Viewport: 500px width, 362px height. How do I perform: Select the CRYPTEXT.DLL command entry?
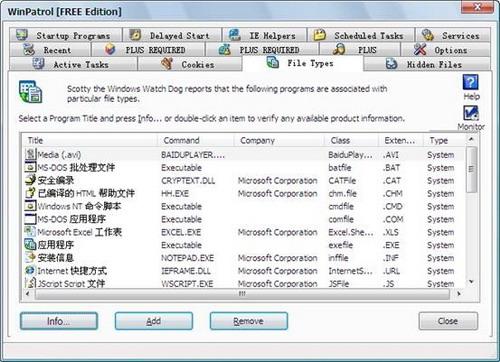(x=188, y=181)
